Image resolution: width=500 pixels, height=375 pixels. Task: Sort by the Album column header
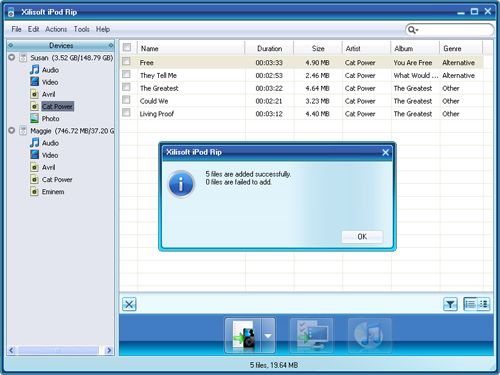[x=415, y=48]
